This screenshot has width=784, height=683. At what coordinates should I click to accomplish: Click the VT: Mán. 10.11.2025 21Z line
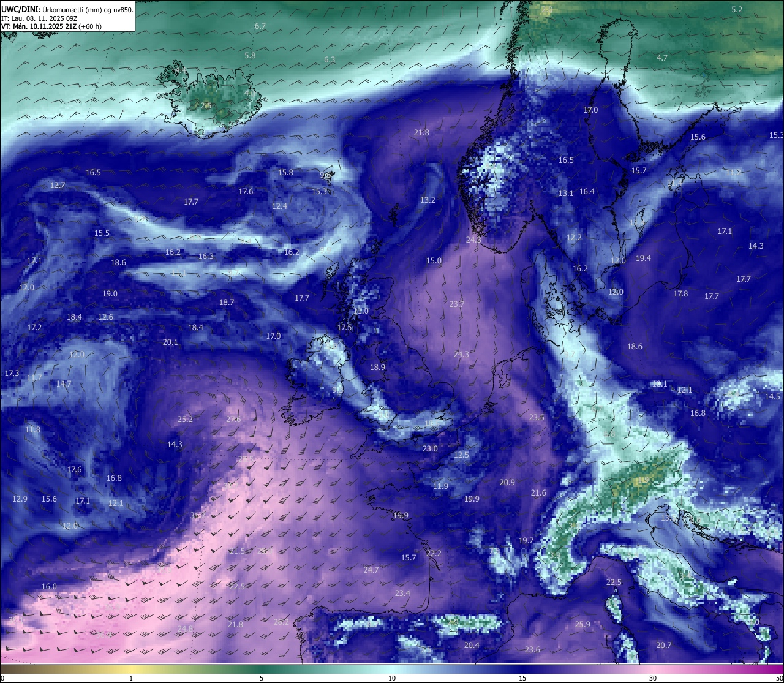(x=51, y=26)
